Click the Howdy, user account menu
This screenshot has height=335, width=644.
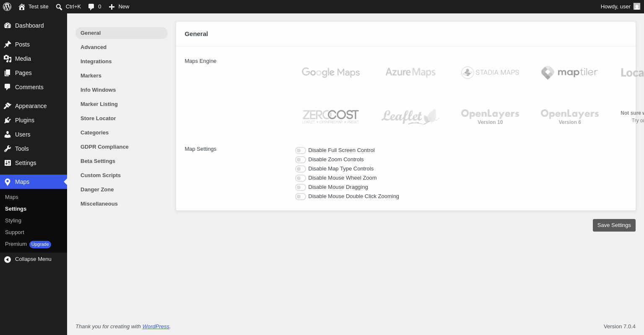click(x=620, y=7)
